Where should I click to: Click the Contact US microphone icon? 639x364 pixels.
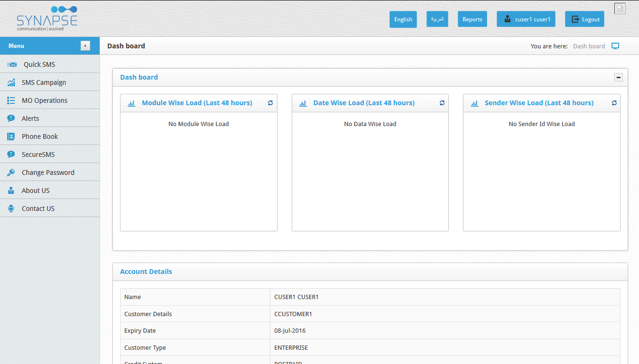tap(11, 209)
